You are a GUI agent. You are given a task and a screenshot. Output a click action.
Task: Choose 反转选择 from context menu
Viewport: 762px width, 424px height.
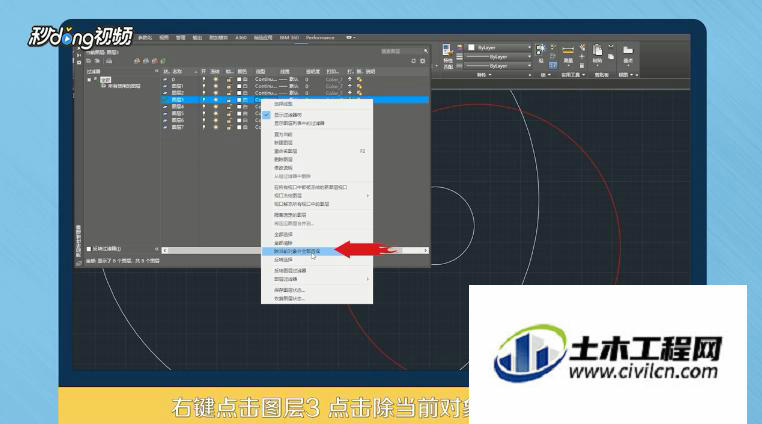(x=283, y=260)
